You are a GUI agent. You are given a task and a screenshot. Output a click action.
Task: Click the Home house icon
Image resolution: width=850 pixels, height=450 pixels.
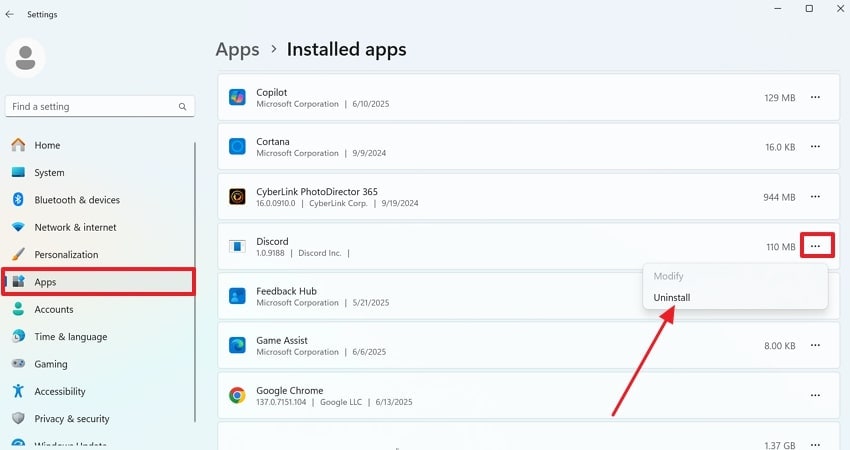tap(18, 145)
